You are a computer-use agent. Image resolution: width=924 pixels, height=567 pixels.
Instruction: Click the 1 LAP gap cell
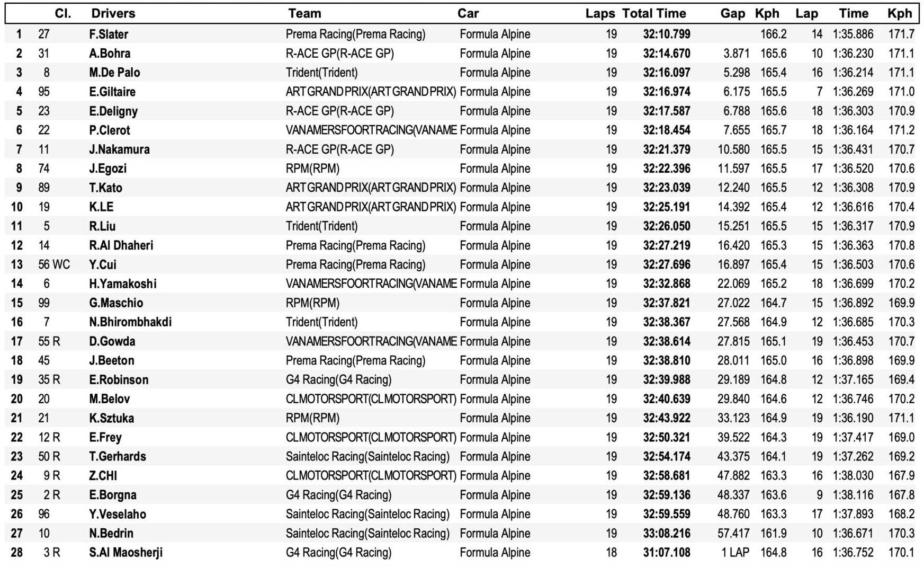coord(735,553)
